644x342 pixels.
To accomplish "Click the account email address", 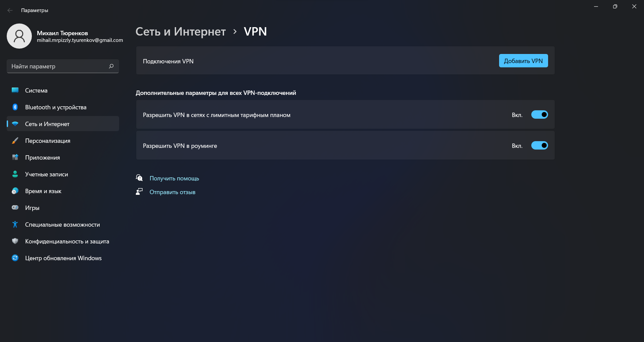I will coord(80,40).
